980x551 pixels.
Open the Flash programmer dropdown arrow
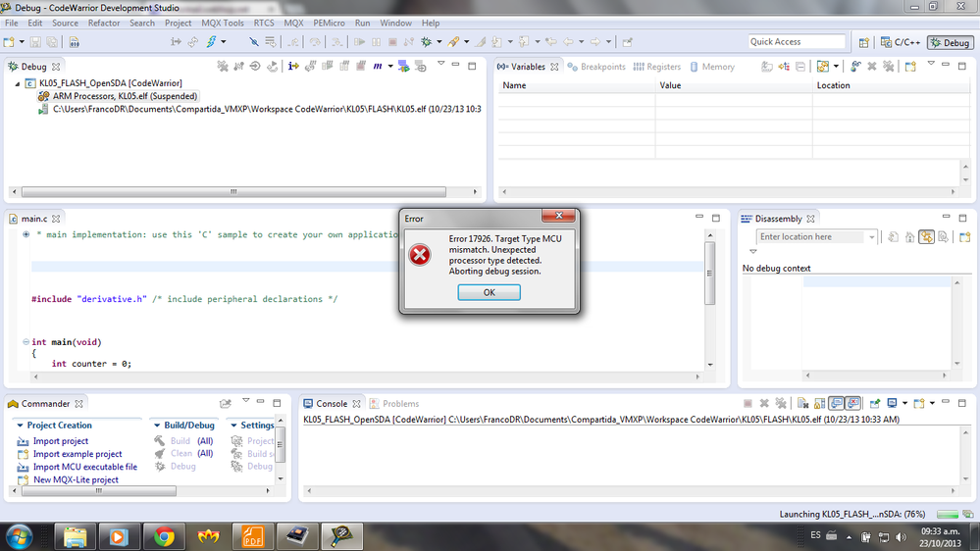tap(223, 42)
